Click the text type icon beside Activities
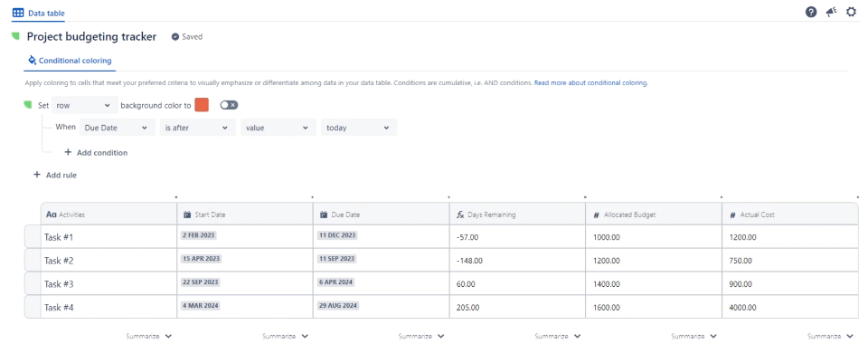The height and width of the screenshot is (353, 868). 51,215
